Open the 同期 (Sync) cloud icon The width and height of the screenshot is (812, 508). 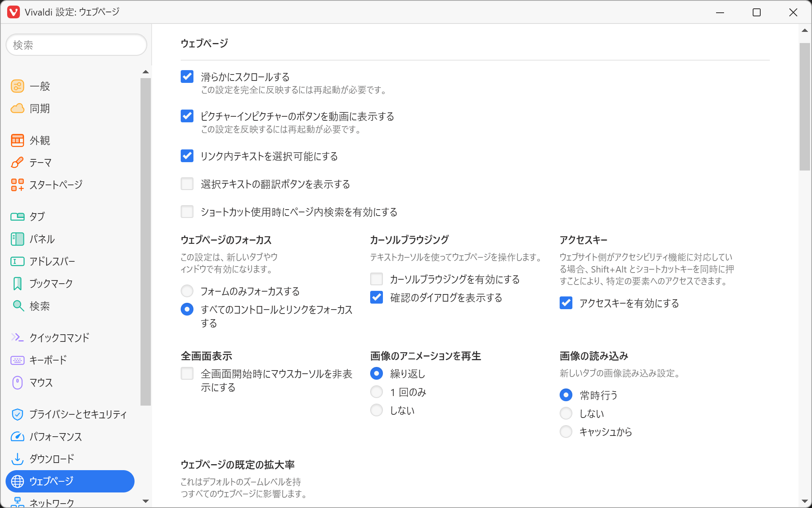[17, 108]
